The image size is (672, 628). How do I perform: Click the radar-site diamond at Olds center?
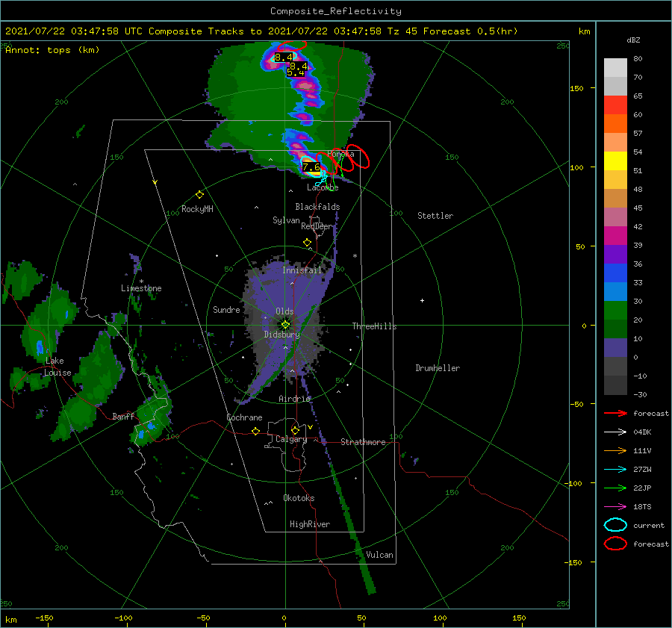click(285, 325)
